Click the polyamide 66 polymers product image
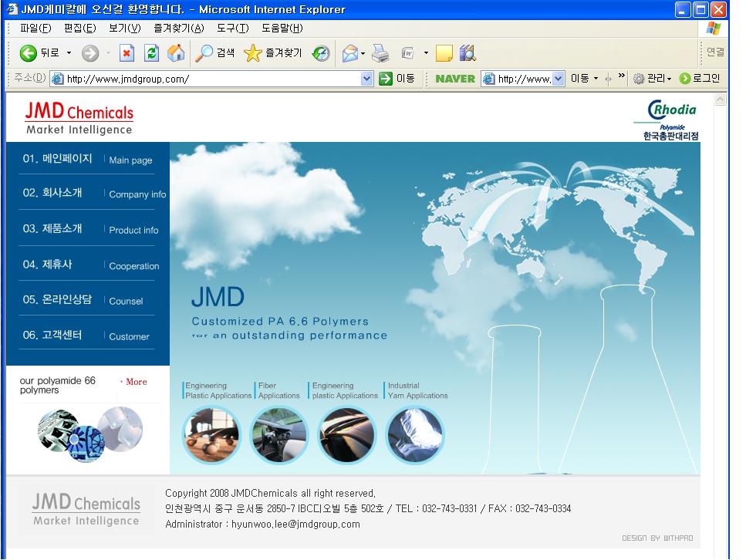The height and width of the screenshot is (560, 746). tap(90, 434)
